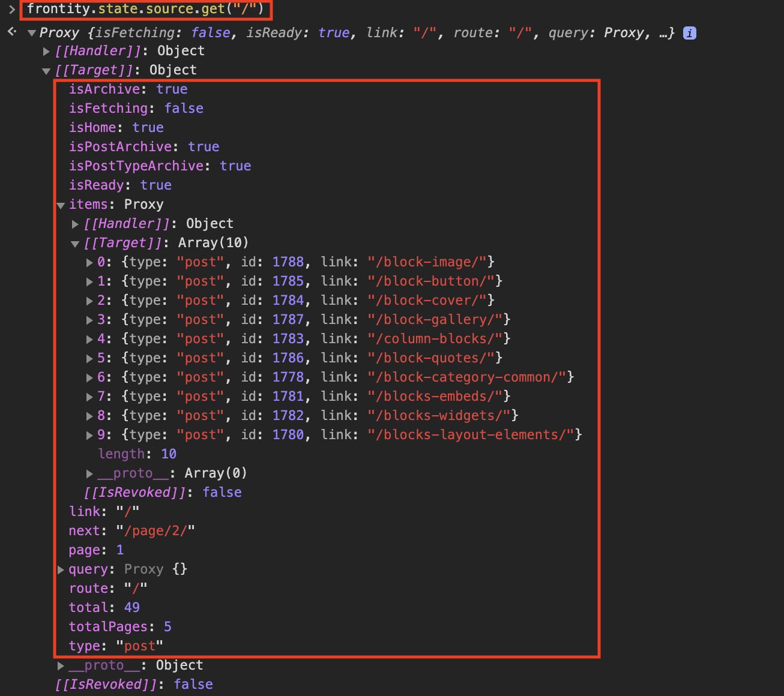The image size is (784, 696).
Task: Click the "/blocks-widgets/" link string
Action: pos(439,415)
